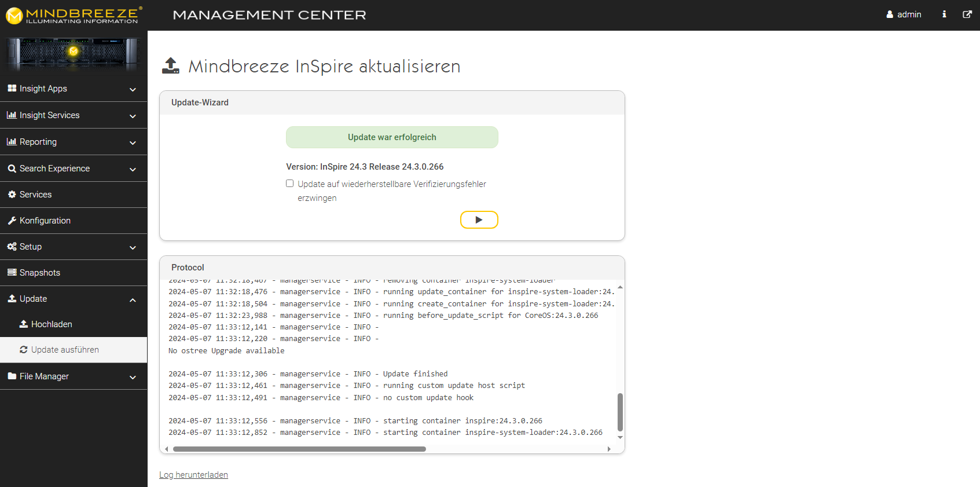Open the Services menu item
Viewport: 980px width, 487px height.
[74, 195]
